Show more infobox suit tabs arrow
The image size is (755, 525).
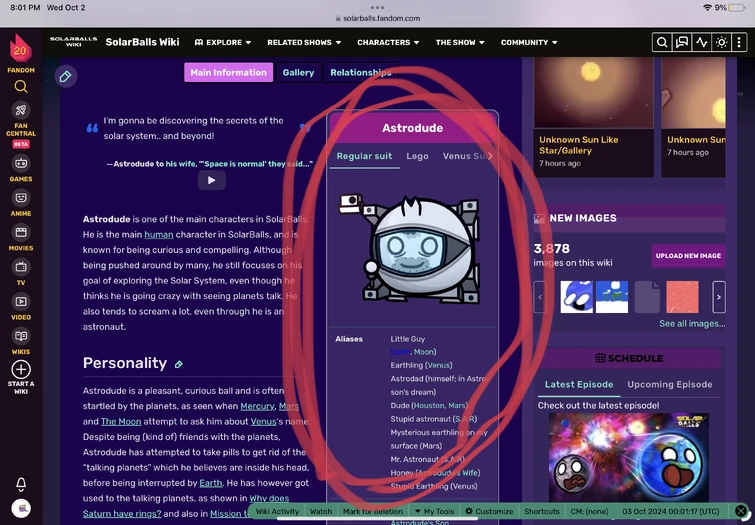coord(490,156)
